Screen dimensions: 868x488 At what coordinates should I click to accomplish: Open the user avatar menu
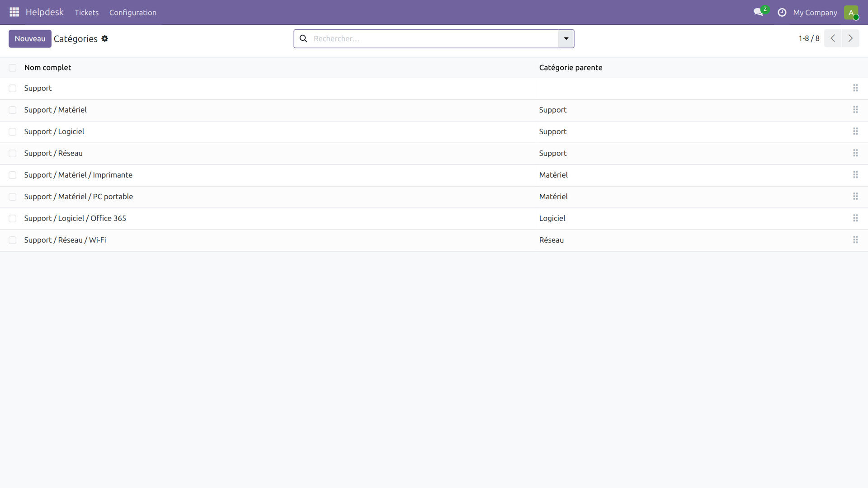tap(851, 13)
